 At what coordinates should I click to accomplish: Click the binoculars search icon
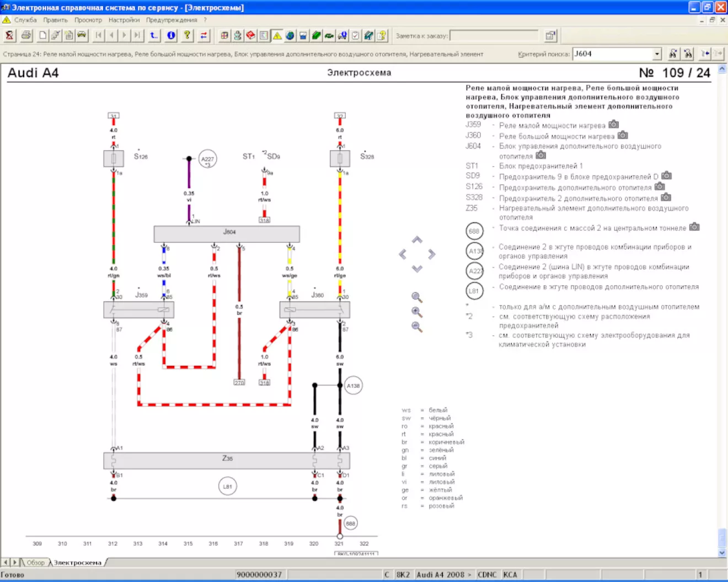click(673, 54)
